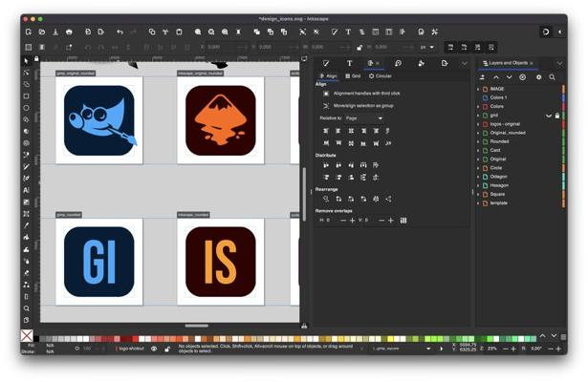Toggle width/height ratio lock in toolbar

point(359,47)
